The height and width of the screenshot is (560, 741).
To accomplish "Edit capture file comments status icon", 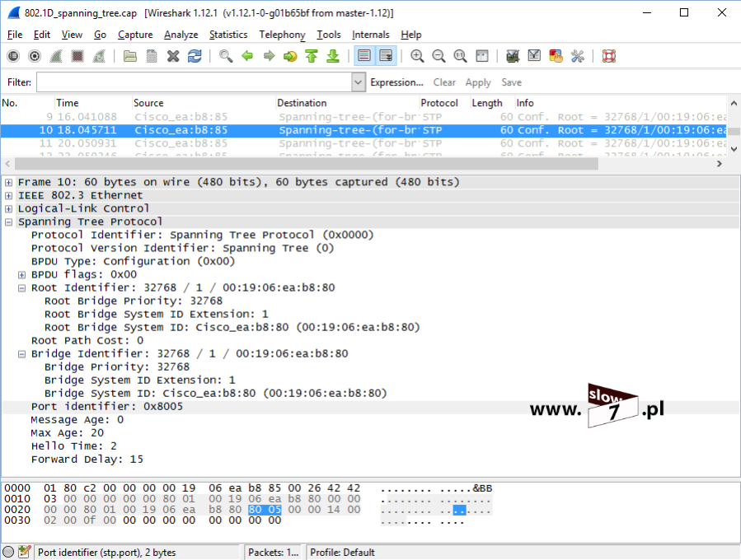I will [24, 552].
